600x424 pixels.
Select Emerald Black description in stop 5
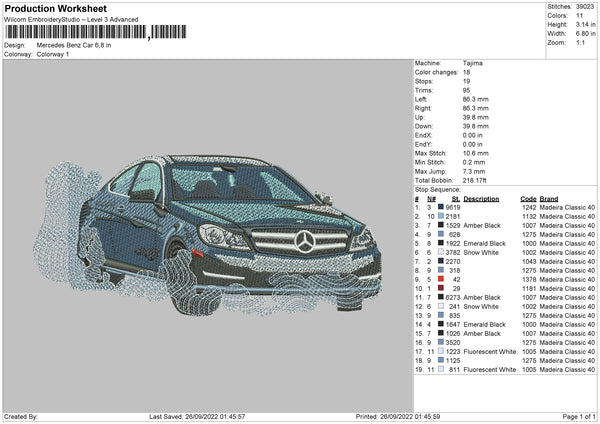click(x=484, y=244)
